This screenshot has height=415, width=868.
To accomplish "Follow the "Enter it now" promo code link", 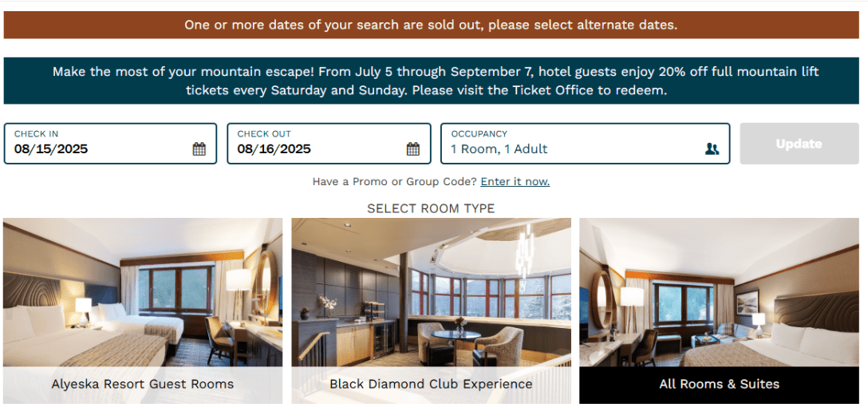I will tap(515, 182).
